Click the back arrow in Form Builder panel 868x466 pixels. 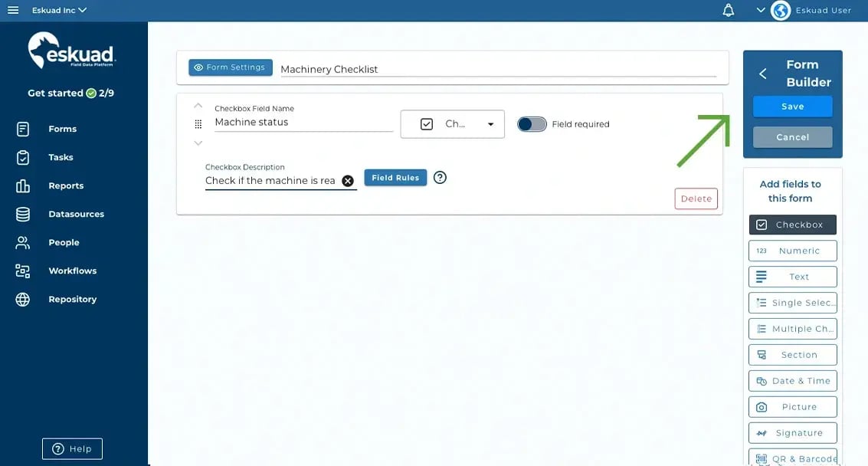pos(763,74)
